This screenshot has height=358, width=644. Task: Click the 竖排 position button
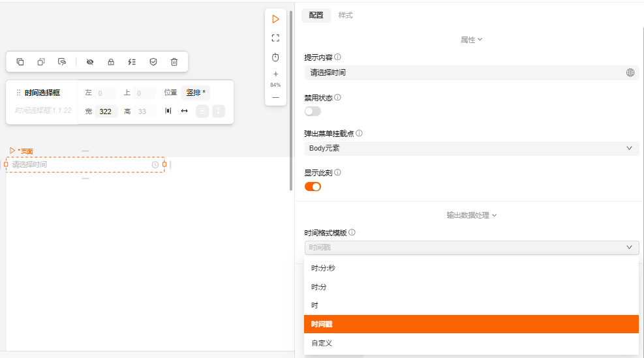(x=196, y=93)
